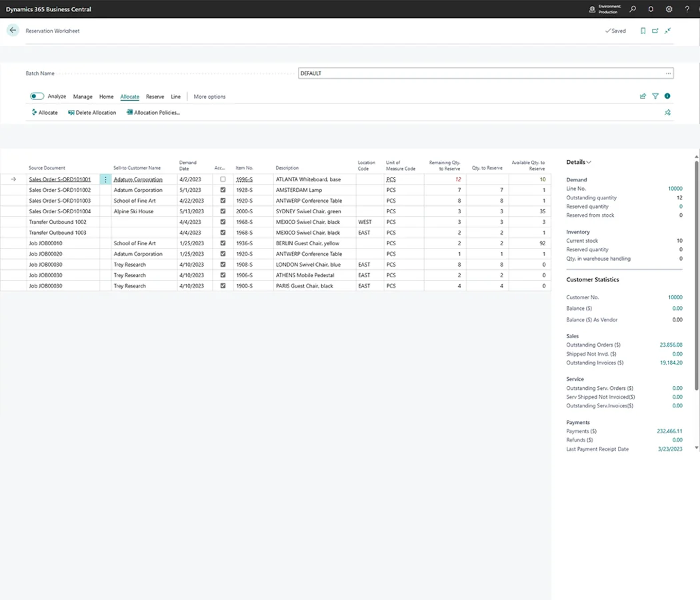Uncheck Accept box for S-ORD101004

(223, 211)
